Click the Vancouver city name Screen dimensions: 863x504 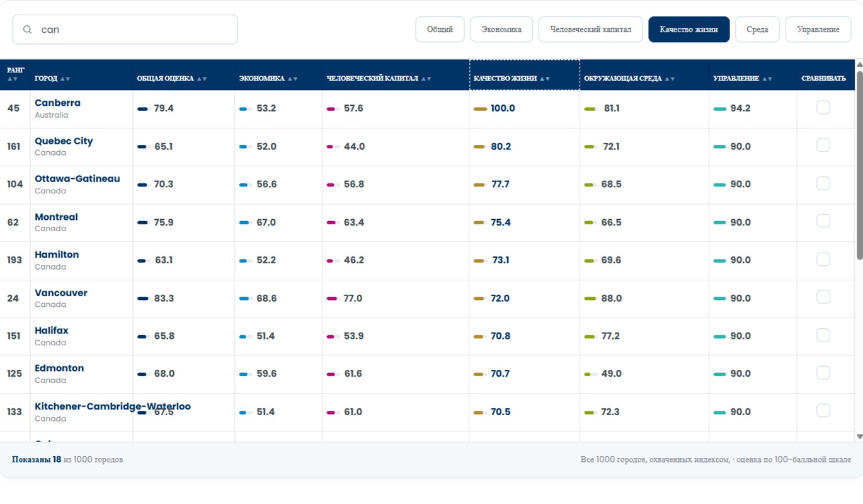(x=61, y=293)
